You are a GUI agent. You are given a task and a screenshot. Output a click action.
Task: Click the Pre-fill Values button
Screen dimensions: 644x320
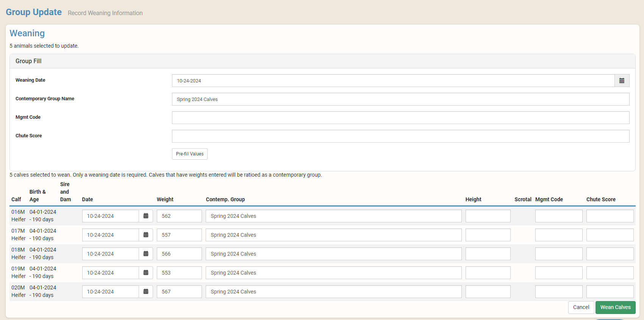tap(190, 154)
